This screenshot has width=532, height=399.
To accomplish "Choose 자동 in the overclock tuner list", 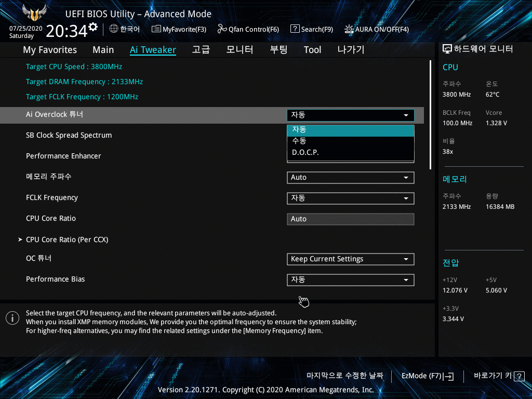I will coord(351,130).
